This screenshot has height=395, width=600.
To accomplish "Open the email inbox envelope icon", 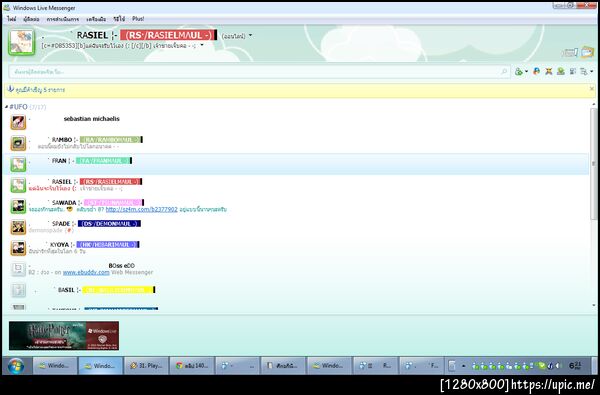I will click(x=570, y=53).
